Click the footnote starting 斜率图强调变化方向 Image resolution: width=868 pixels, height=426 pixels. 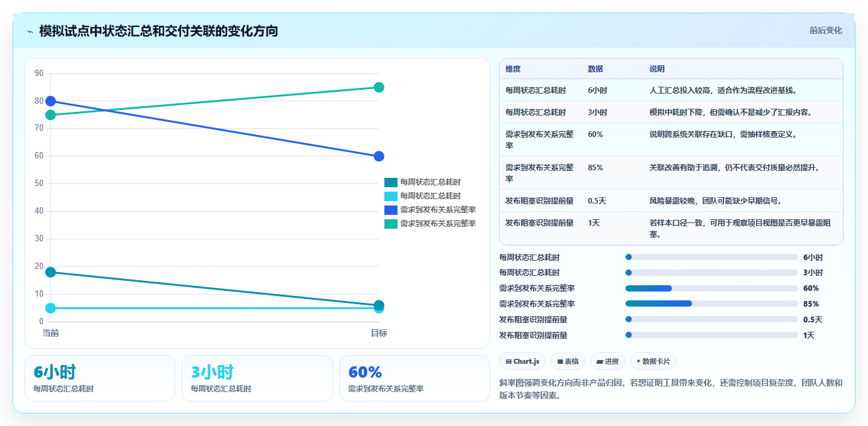click(x=671, y=389)
